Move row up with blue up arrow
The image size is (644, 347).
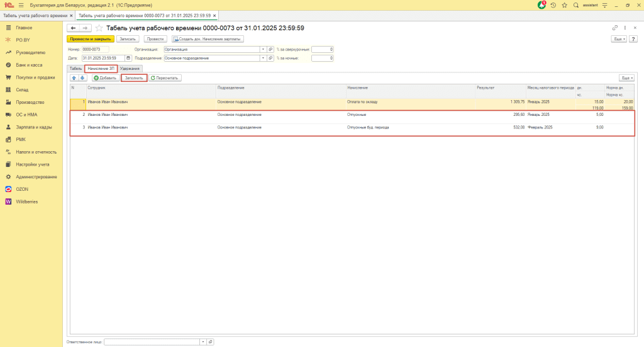pos(74,78)
